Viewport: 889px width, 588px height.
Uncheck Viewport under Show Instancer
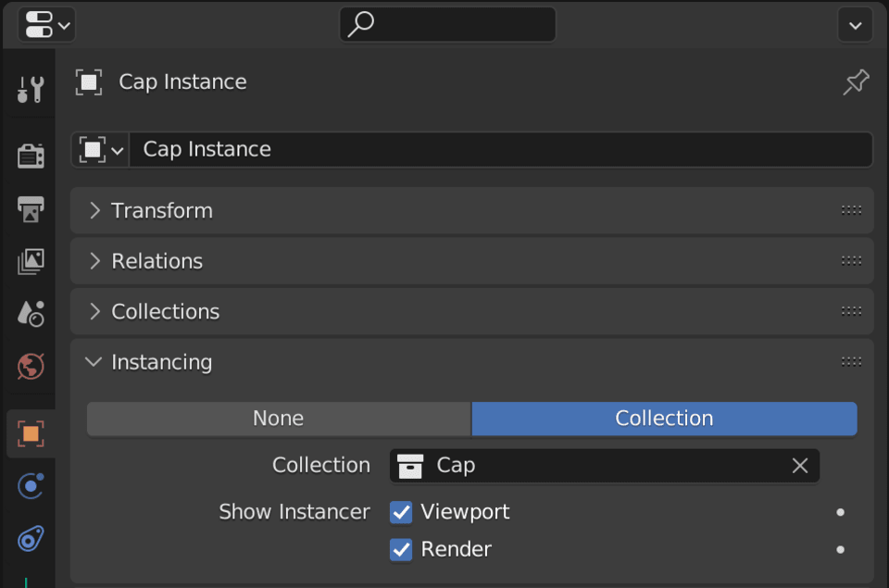point(401,511)
